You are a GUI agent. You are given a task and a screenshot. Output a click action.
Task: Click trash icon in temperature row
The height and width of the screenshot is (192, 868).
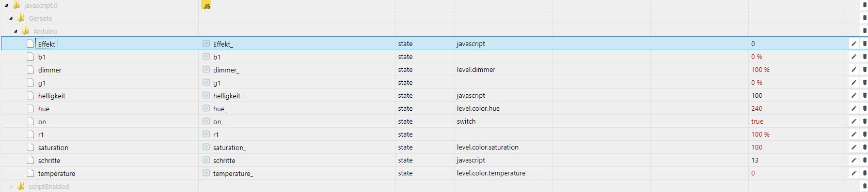(865, 173)
